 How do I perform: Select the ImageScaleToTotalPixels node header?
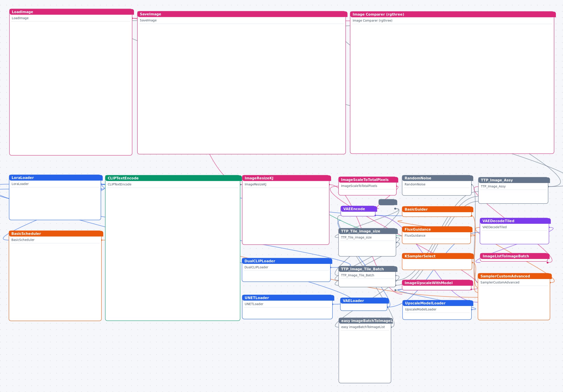click(x=368, y=180)
